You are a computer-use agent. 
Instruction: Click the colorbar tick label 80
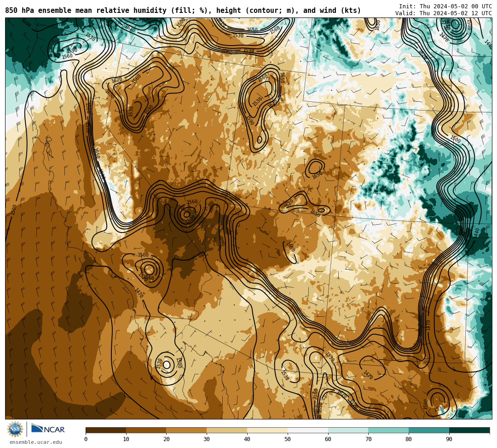click(x=409, y=439)
